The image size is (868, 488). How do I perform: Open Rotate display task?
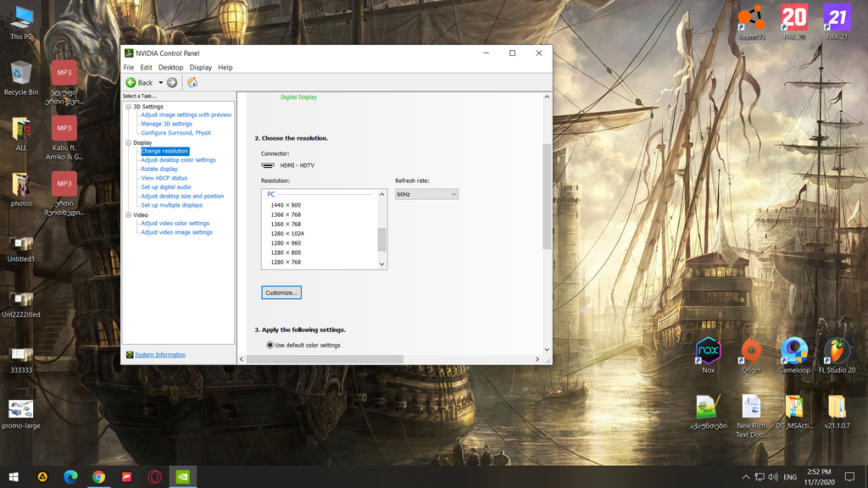(159, 169)
